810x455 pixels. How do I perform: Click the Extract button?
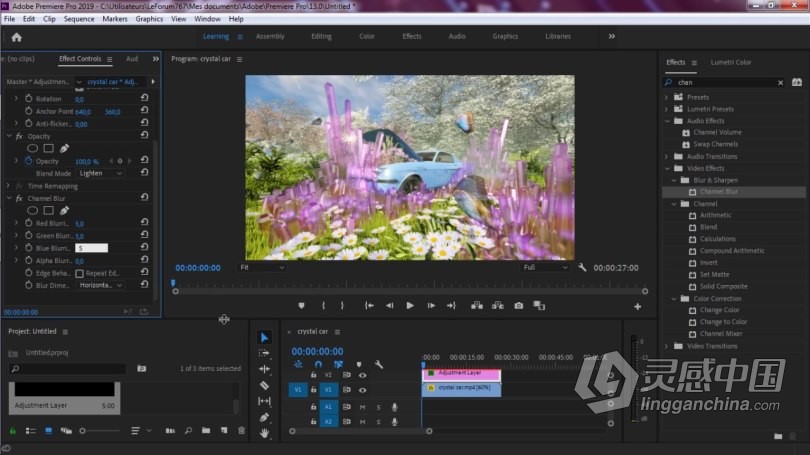point(497,306)
